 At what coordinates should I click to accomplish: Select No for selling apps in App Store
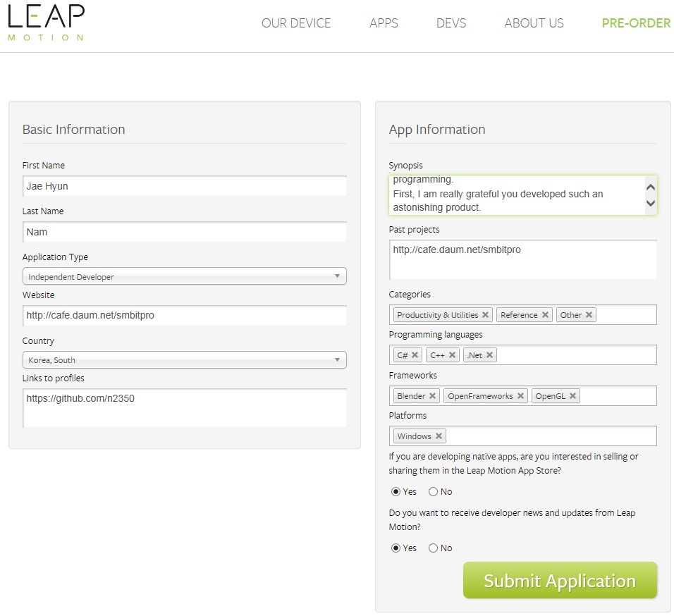tap(434, 492)
